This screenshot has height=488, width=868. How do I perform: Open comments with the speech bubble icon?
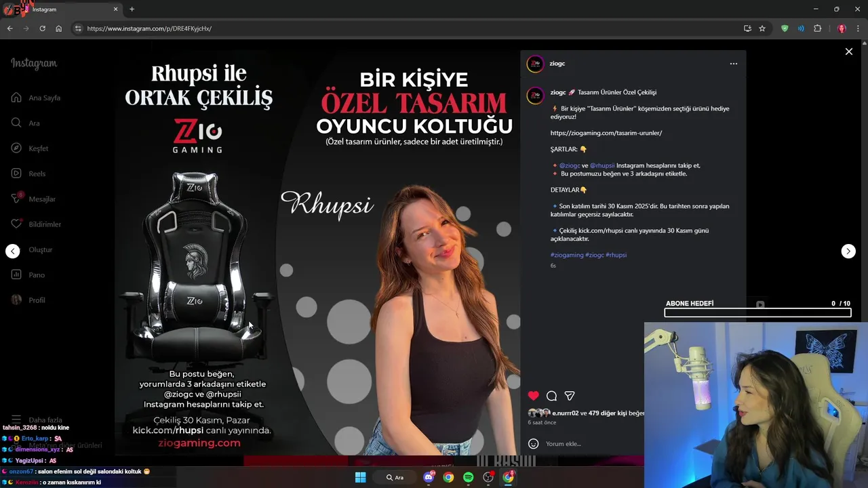click(x=551, y=396)
